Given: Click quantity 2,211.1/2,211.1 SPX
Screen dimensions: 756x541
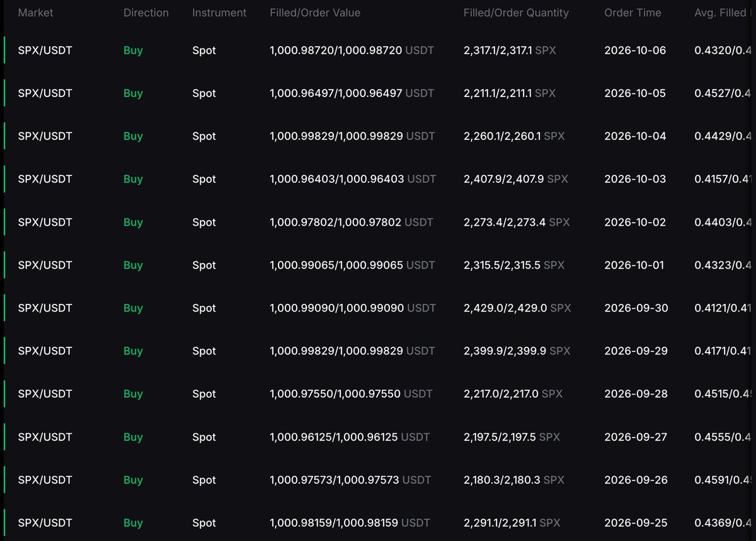Looking at the screenshot, I should pos(510,93).
